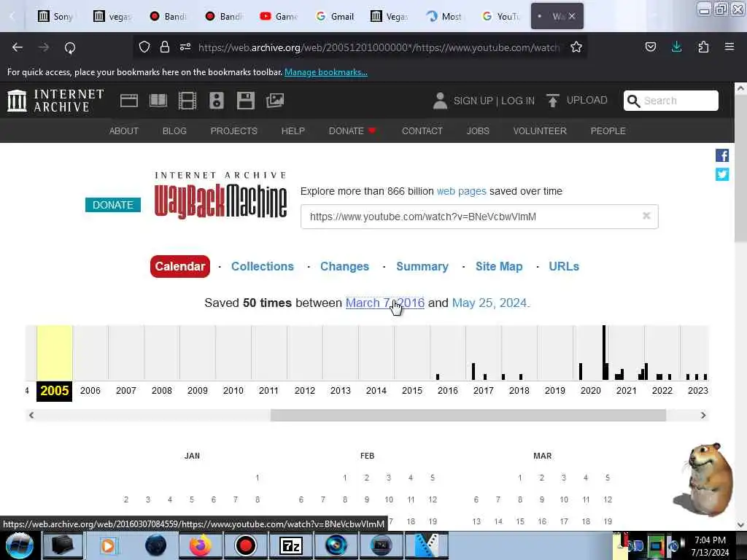The image size is (747, 560).
Task: Open extensions puzzle icon
Action: point(703,47)
